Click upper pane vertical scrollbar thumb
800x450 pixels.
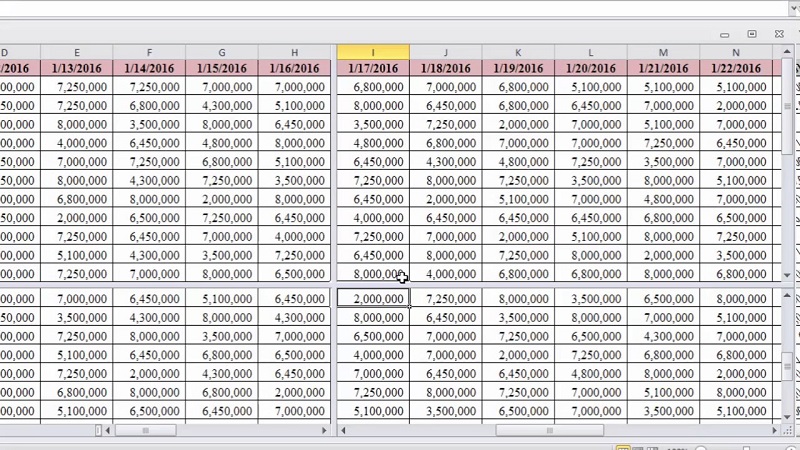(x=787, y=106)
